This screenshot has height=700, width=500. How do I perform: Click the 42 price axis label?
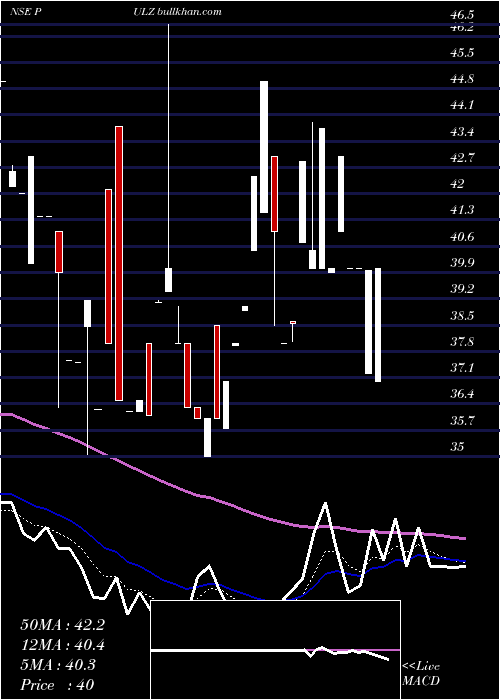[457, 184]
